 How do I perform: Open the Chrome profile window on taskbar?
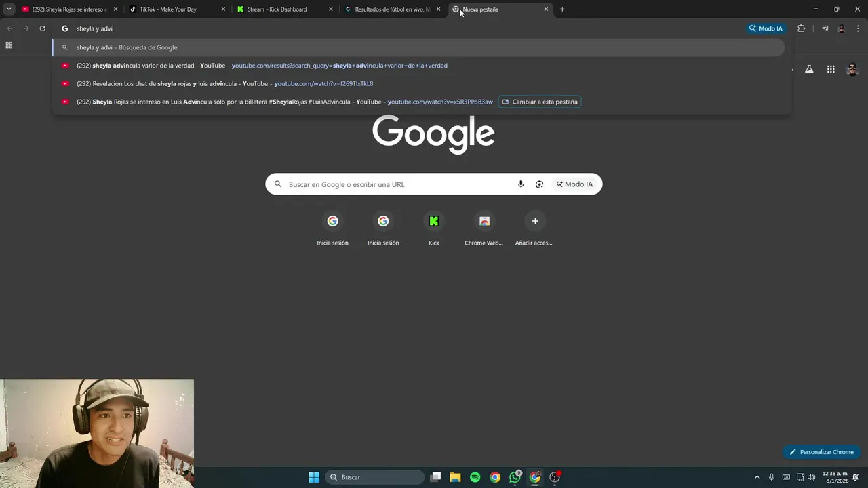tap(535, 477)
